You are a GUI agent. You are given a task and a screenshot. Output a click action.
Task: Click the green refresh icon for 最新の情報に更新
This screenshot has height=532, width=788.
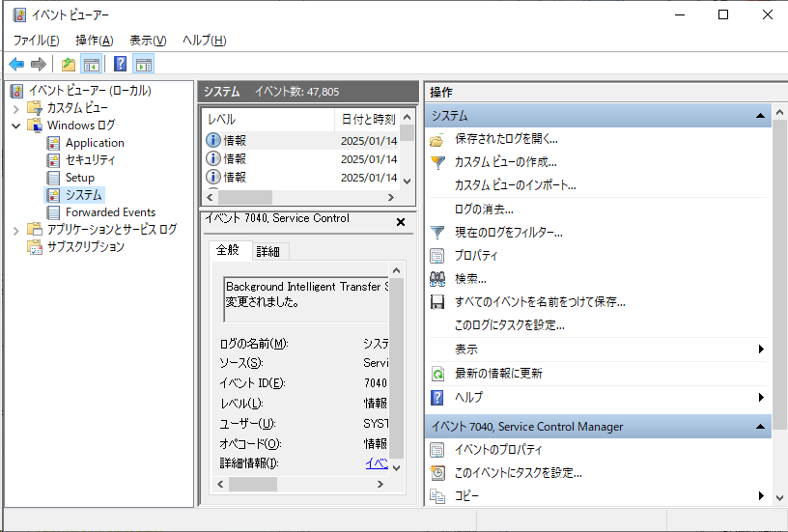[437, 374]
